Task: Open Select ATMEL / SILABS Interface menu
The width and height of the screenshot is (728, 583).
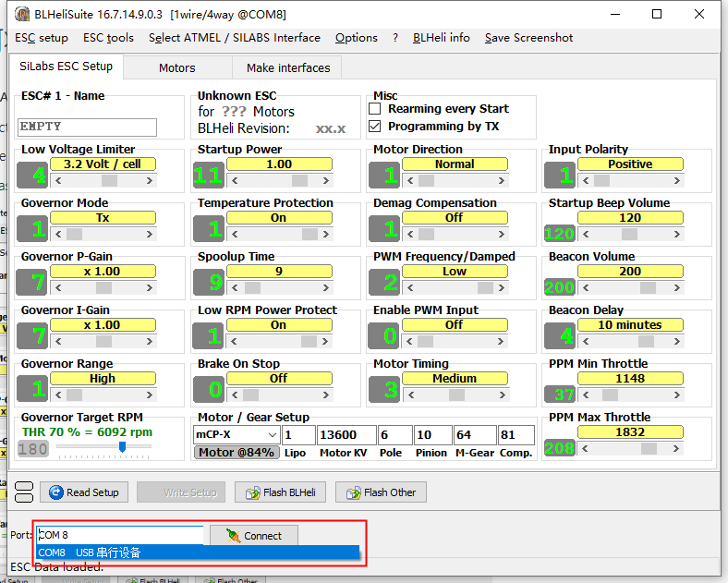Action: pos(235,38)
